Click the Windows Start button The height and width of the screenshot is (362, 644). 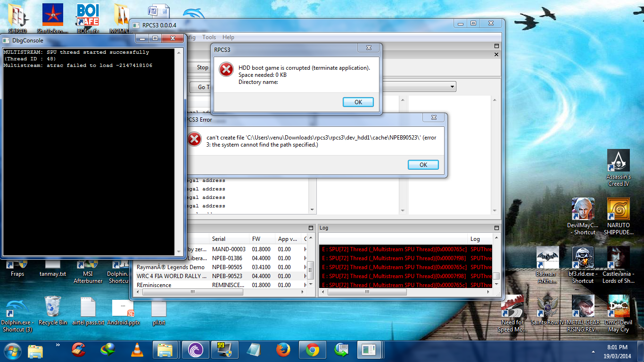[12, 350]
